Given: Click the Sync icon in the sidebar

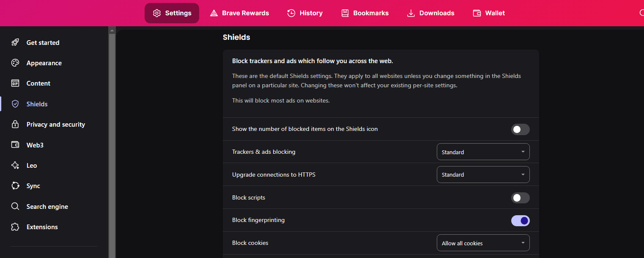Looking at the screenshot, I should click(x=15, y=186).
